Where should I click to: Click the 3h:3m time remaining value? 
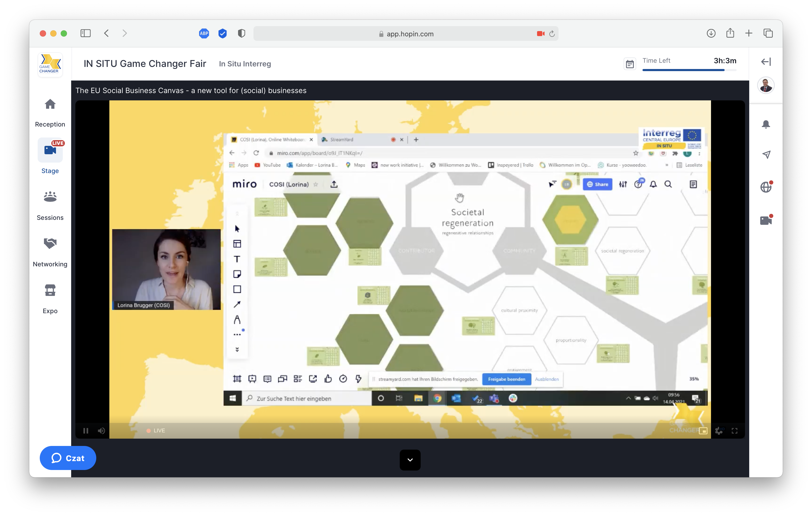(x=725, y=61)
